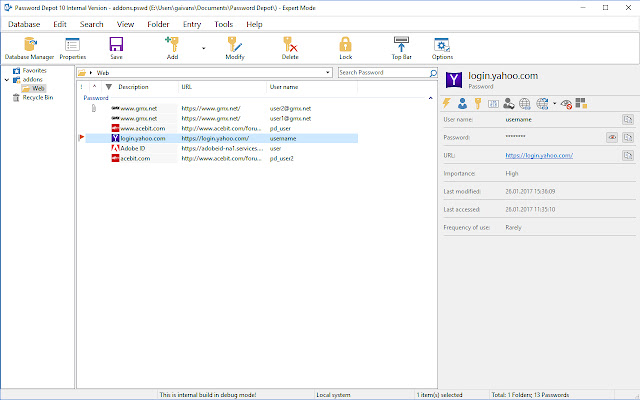
Task: Click the importance exclamation column header
Action: (82, 87)
